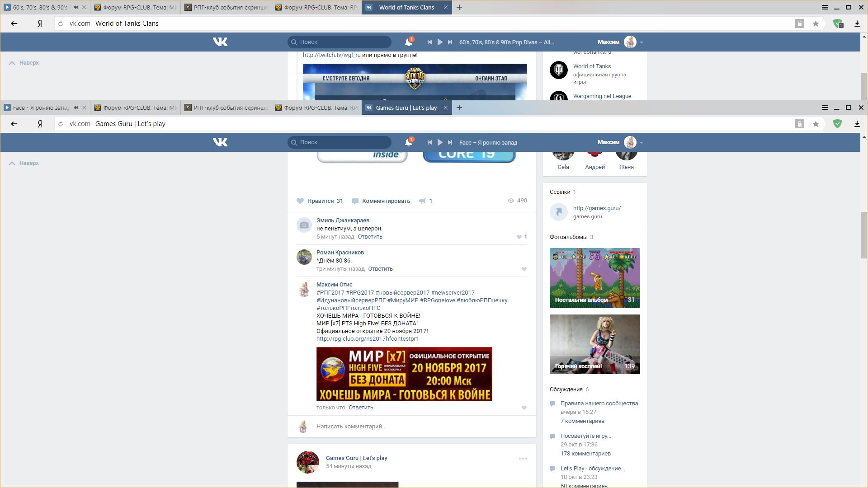Open notifications bell in Games Guru window

(408, 142)
